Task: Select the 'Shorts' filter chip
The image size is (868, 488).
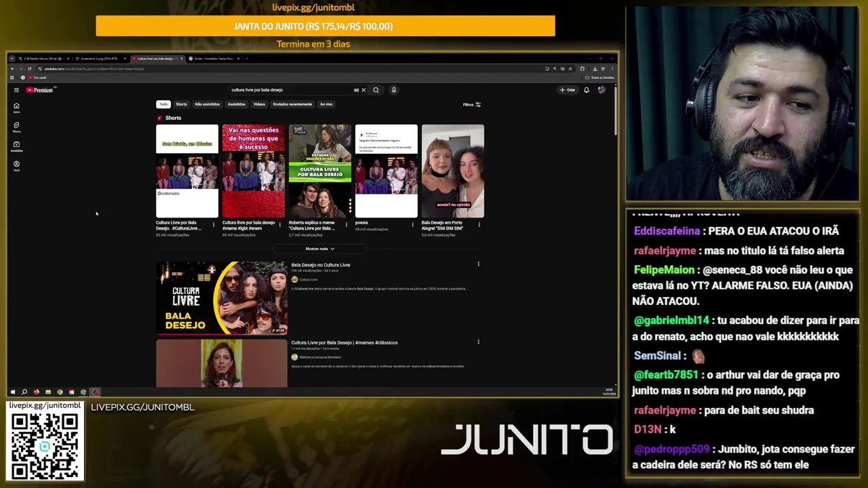Action: coord(181,104)
